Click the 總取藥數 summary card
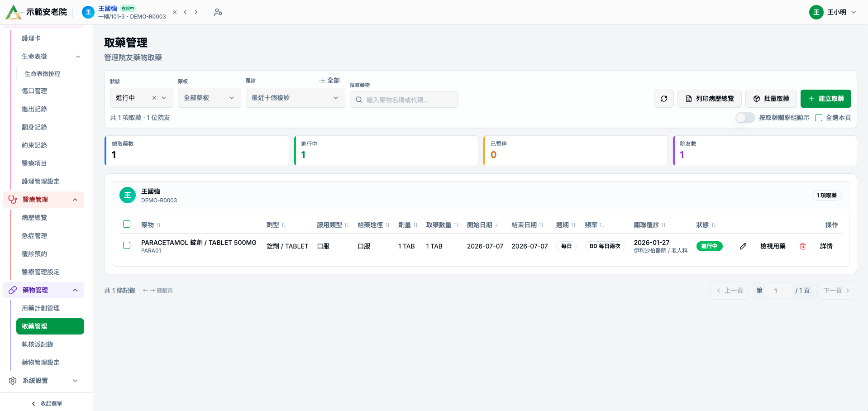 tap(196, 151)
